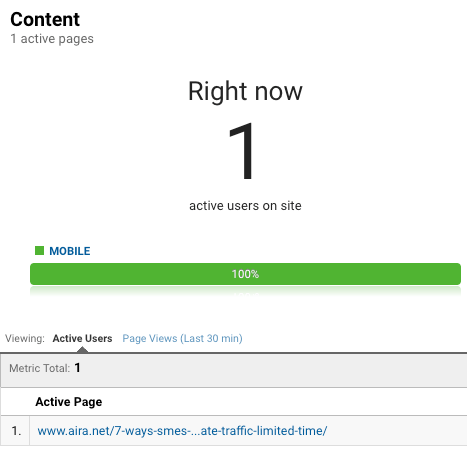
Task: Open the aira.net 7-ways-smes active page link
Action: click(x=182, y=431)
